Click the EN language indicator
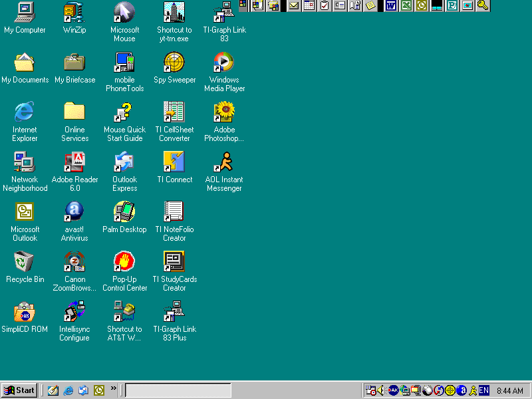 pos(484,390)
